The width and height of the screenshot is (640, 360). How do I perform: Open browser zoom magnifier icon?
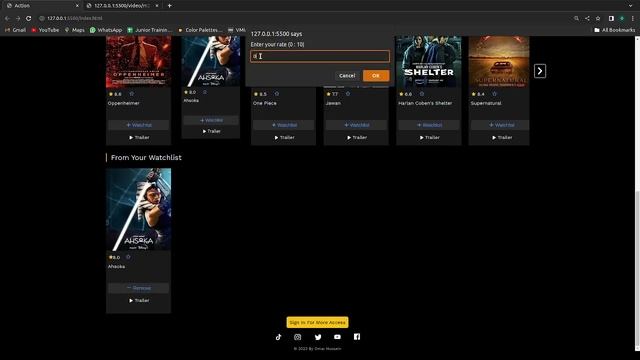(x=576, y=18)
